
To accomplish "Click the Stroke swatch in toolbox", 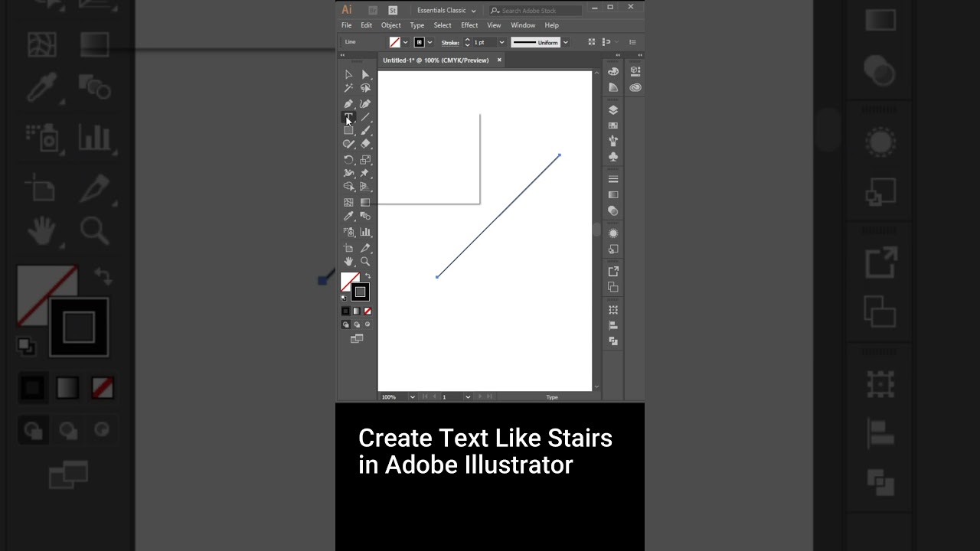I will (360, 292).
